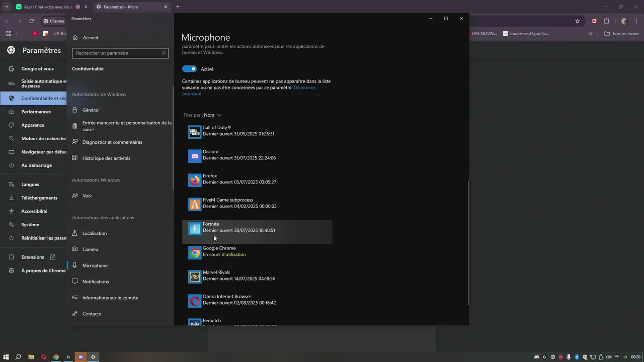Open Chrome Accessibilité settings section
This screenshot has height=362, width=644.
35,211
